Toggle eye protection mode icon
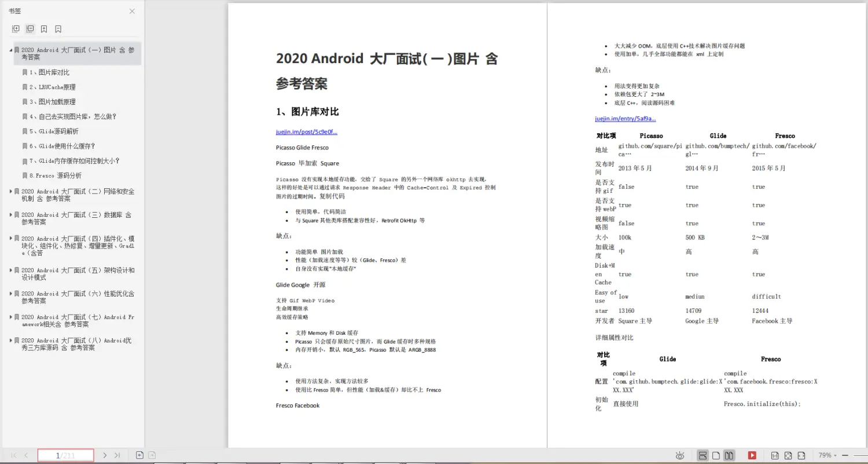Viewport: 868px width, 464px height. tap(680, 456)
